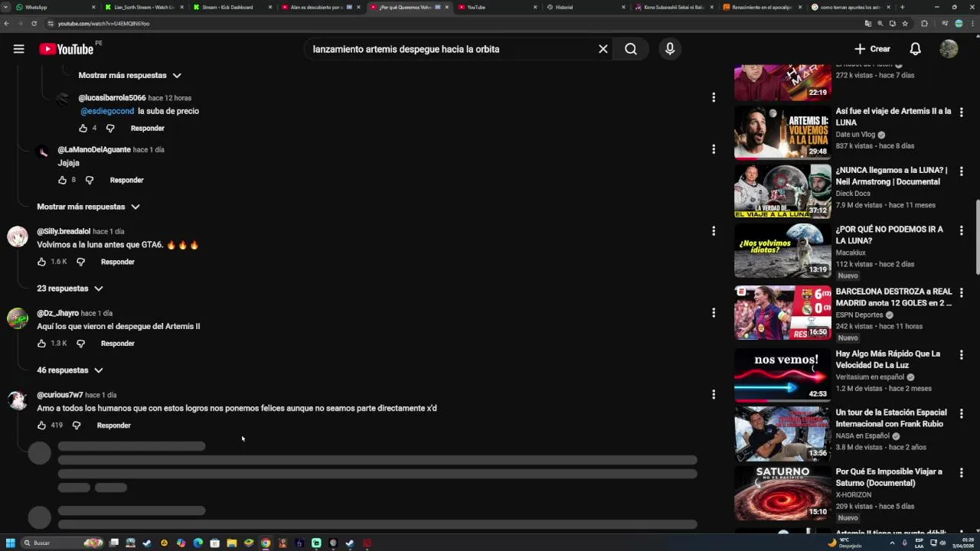Open options menu for @curious7w7 comment
980x551 pixels.
click(x=714, y=395)
